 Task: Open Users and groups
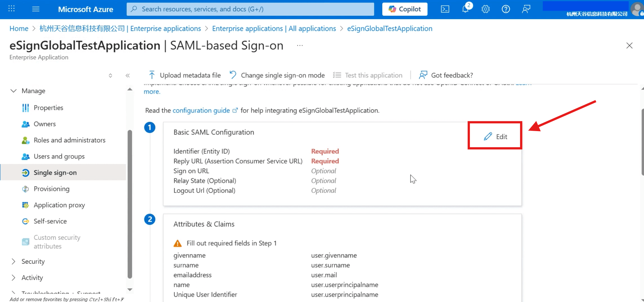59,156
